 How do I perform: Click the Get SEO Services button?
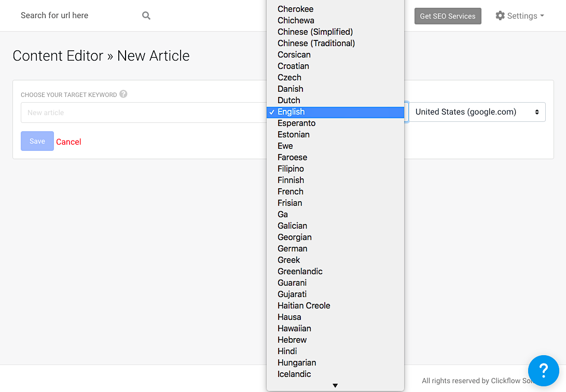tap(448, 16)
